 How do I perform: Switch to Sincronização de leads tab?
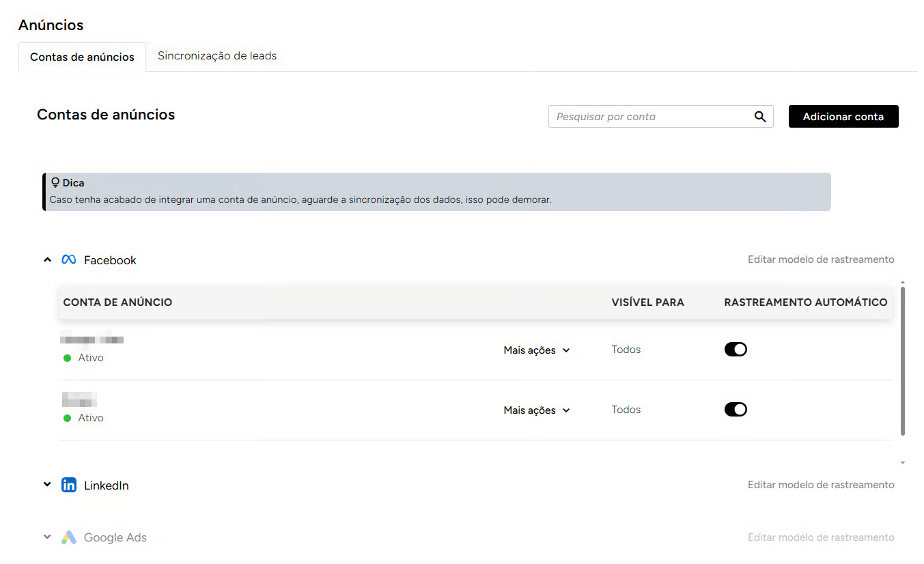(217, 56)
